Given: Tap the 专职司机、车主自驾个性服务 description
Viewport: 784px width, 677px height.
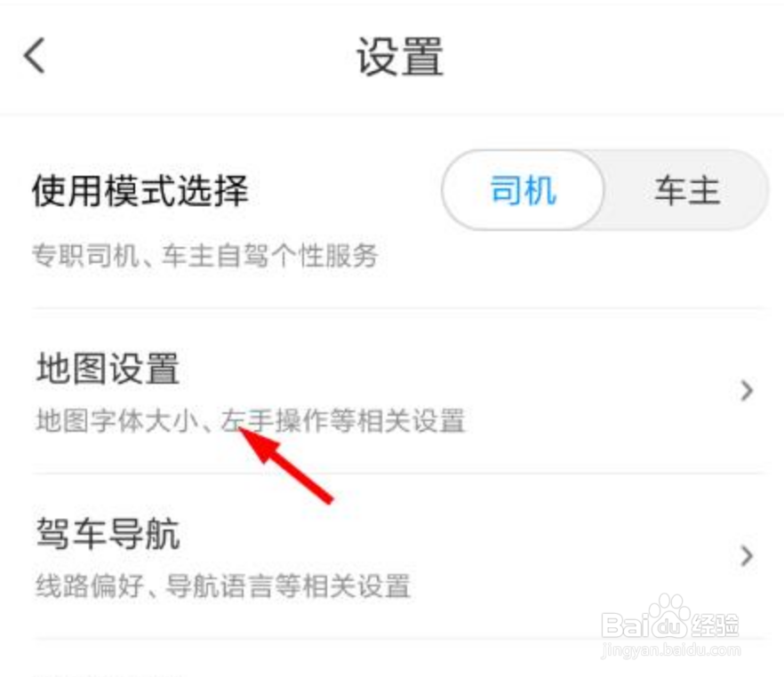Looking at the screenshot, I should point(205,255).
